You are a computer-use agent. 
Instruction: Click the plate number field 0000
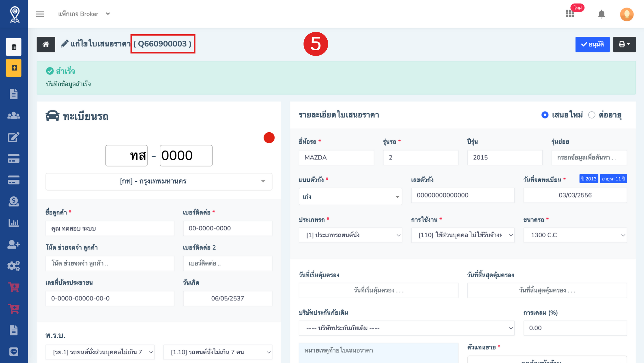(186, 156)
